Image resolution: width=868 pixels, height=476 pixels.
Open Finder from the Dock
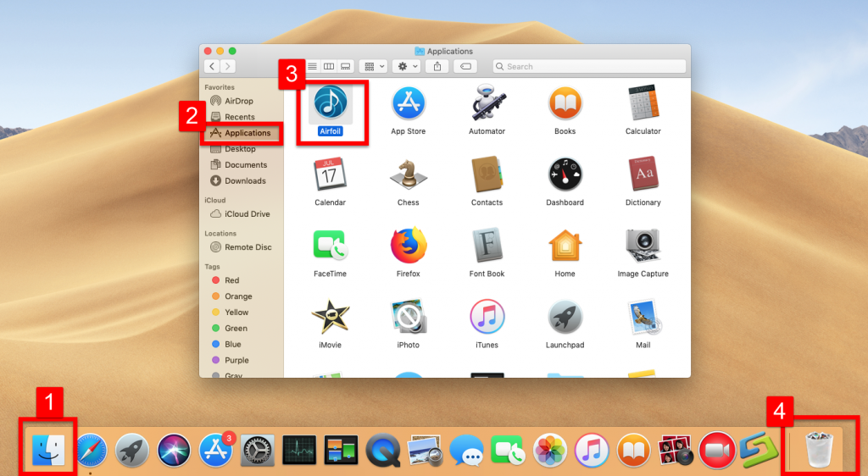[x=48, y=449]
